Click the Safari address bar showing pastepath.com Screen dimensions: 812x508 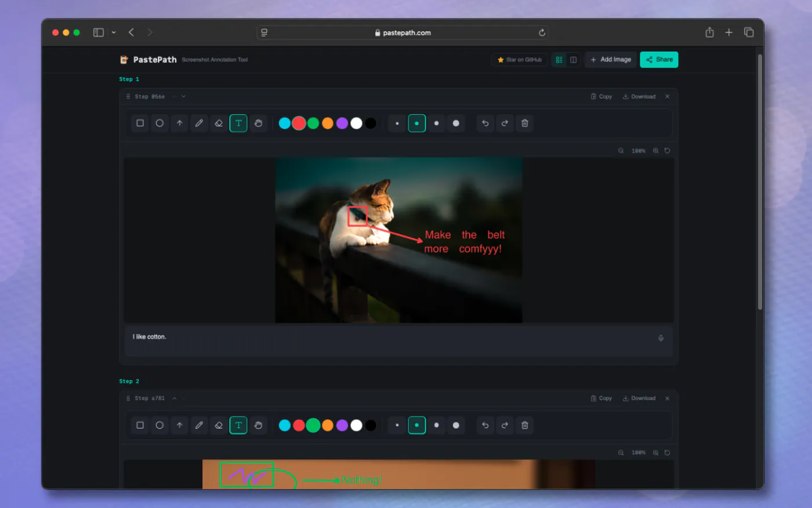click(403, 32)
